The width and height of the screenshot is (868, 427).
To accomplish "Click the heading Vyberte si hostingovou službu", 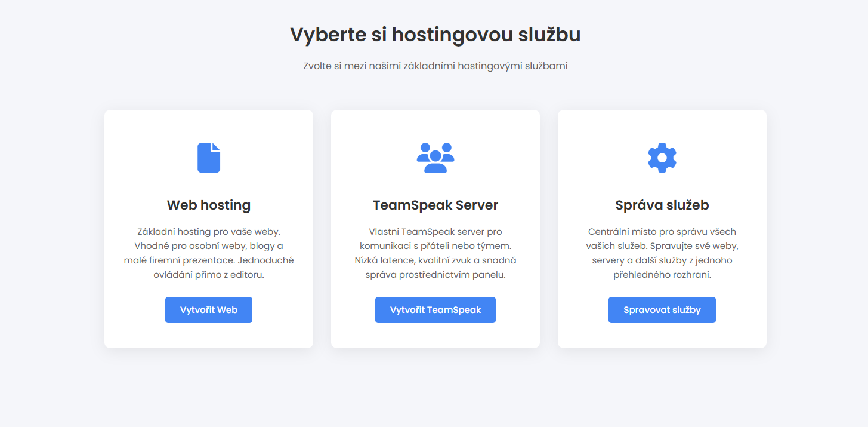I will tap(435, 35).
